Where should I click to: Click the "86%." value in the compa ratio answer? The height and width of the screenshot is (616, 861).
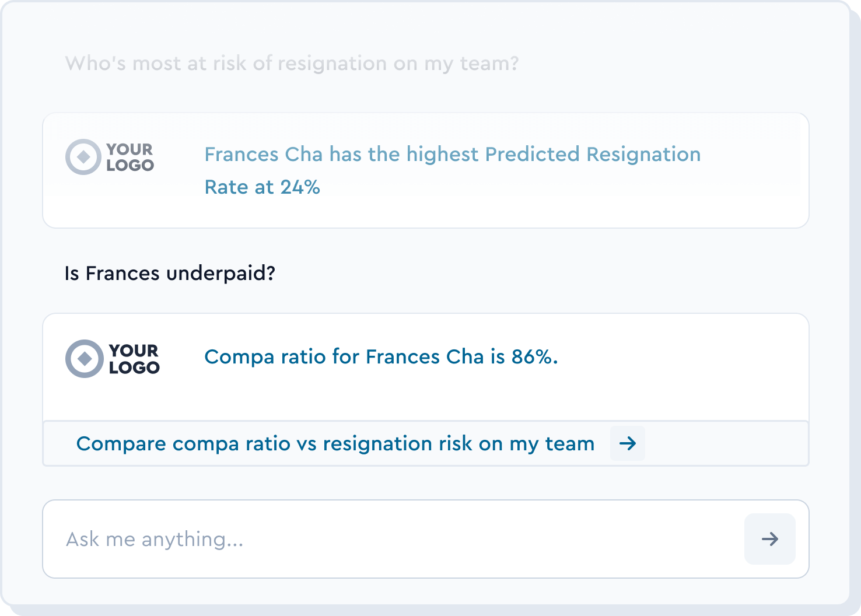pos(534,356)
